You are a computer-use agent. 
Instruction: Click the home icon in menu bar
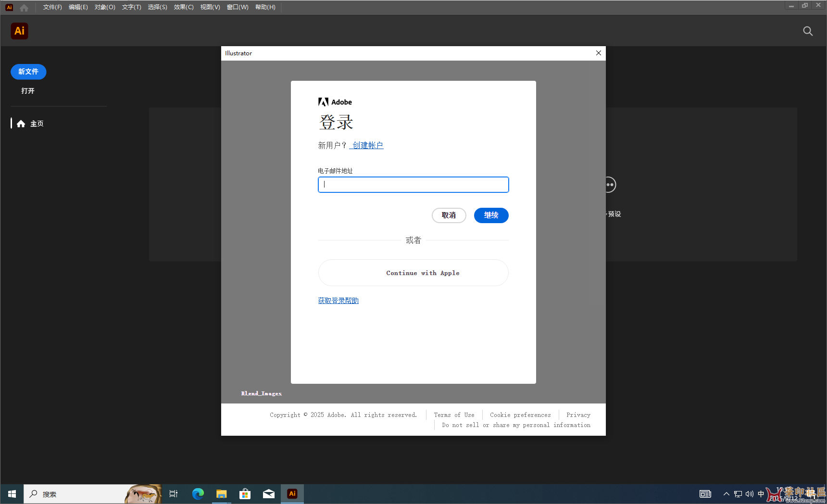(24, 7)
